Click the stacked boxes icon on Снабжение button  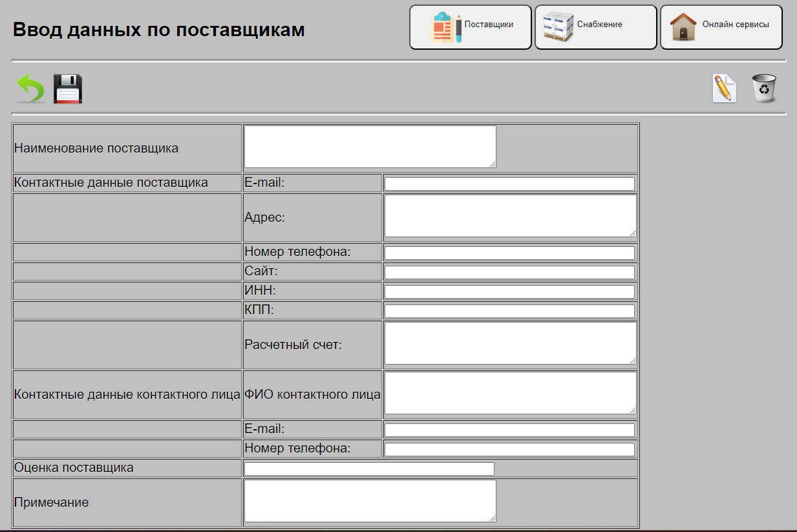click(557, 25)
